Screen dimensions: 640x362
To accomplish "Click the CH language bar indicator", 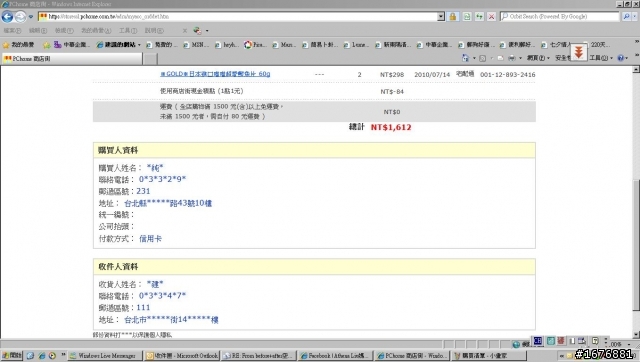I will 538,340.
